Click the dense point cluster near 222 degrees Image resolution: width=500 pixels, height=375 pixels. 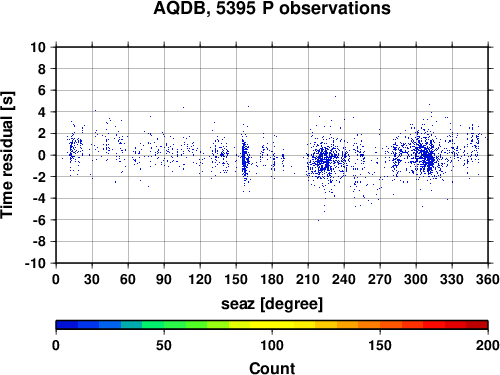[x=323, y=159]
